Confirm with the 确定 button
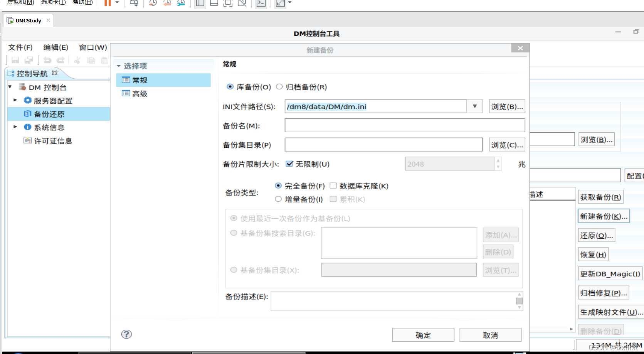This screenshot has height=354, width=644. (423, 335)
